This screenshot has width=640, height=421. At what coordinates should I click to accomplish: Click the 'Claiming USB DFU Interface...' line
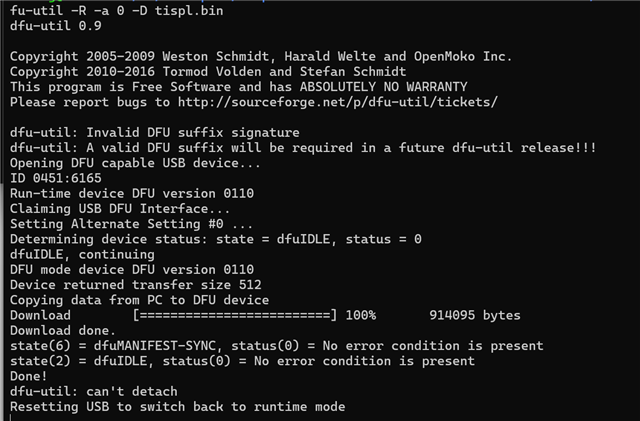(x=119, y=208)
